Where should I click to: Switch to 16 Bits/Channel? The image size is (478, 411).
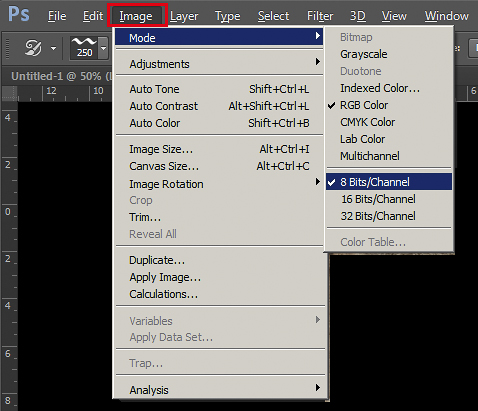(x=389, y=199)
